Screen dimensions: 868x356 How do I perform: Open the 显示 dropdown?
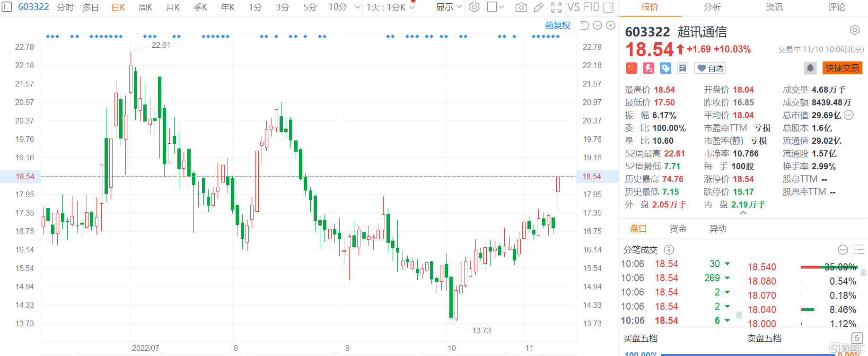(x=448, y=7)
